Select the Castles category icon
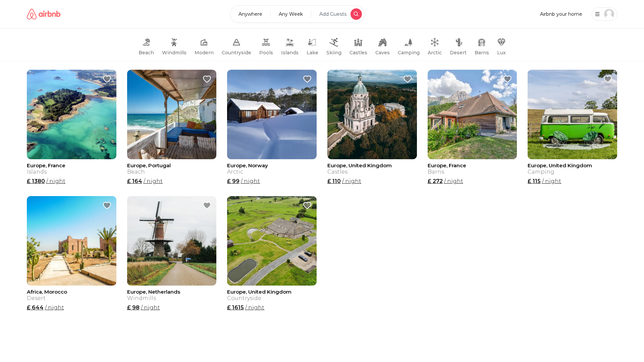 358,43
